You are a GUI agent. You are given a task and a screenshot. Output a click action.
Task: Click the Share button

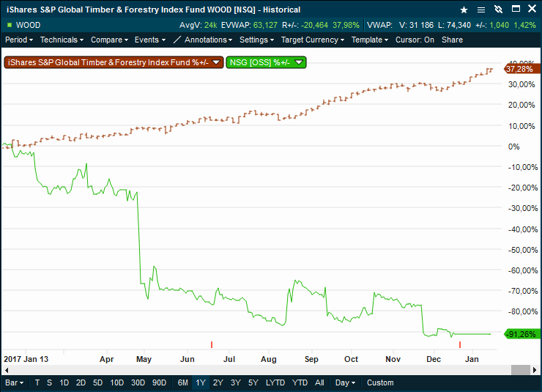tap(452, 40)
